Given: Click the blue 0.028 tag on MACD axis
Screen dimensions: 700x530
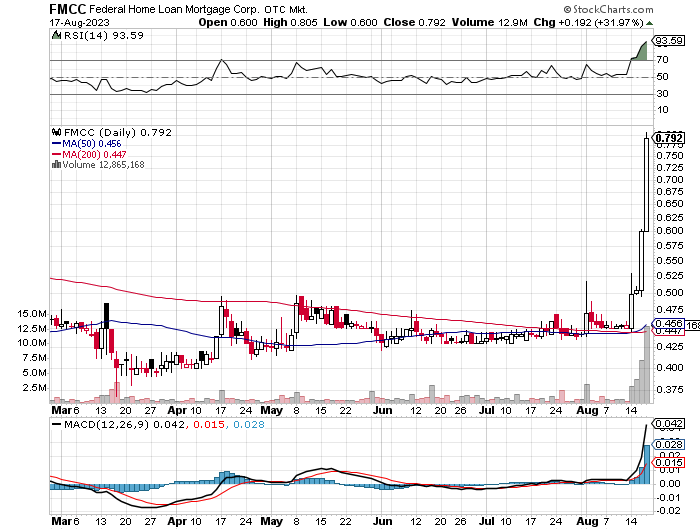Looking at the screenshot, I should click(668, 444).
